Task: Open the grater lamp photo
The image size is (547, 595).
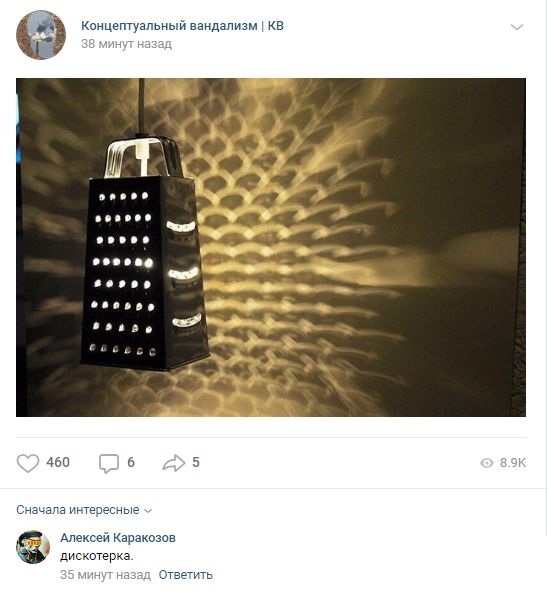Action: (271, 247)
